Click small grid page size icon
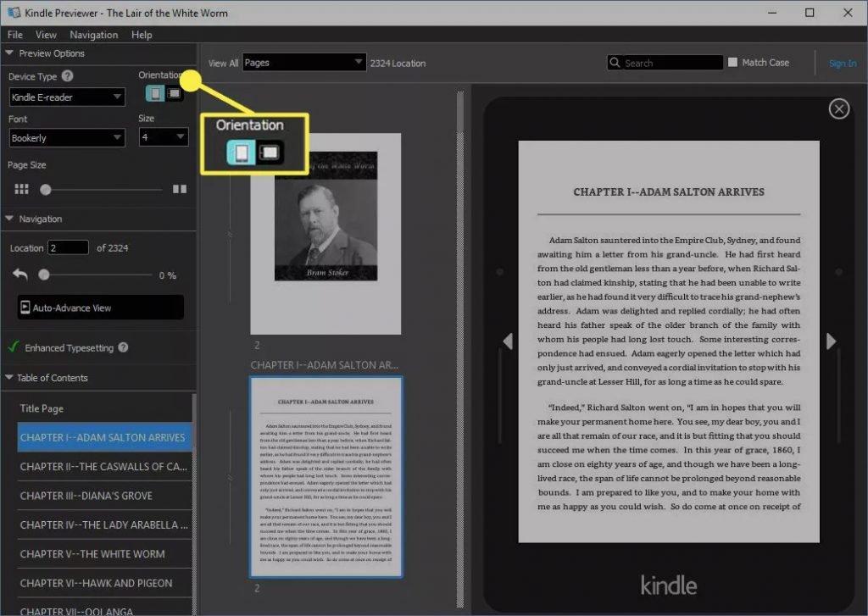The width and height of the screenshot is (868, 616). point(21,189)
